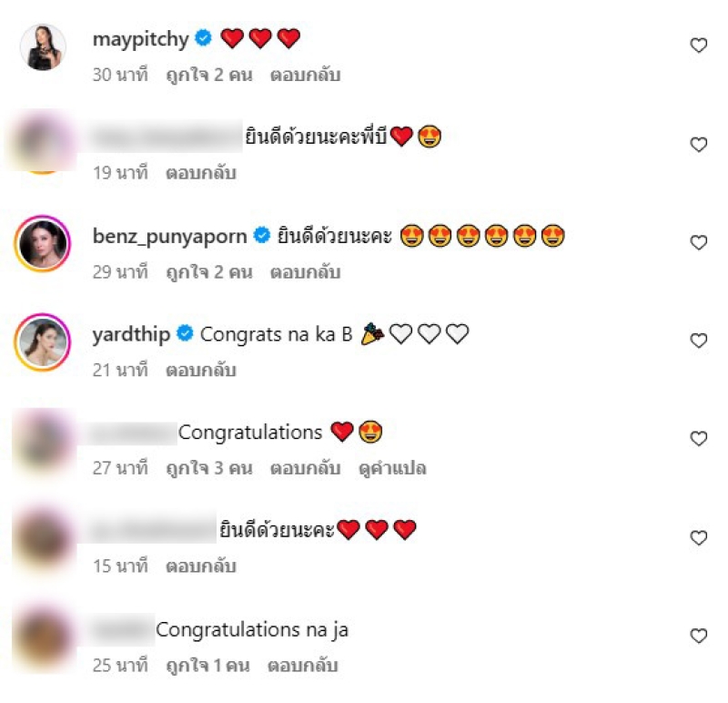The image size is (728, 703).
Task: View likes ถูกใจ 1 คน on last comment
Action: 208,666
